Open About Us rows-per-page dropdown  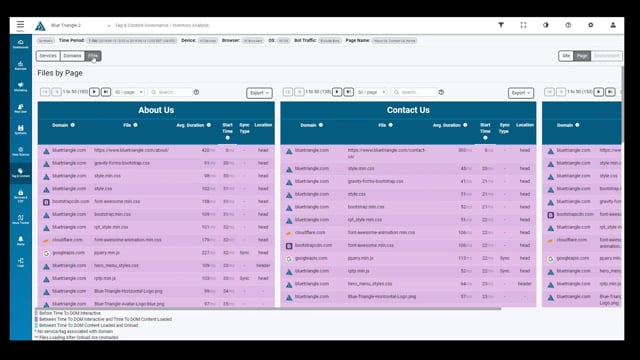pos(129,92)
